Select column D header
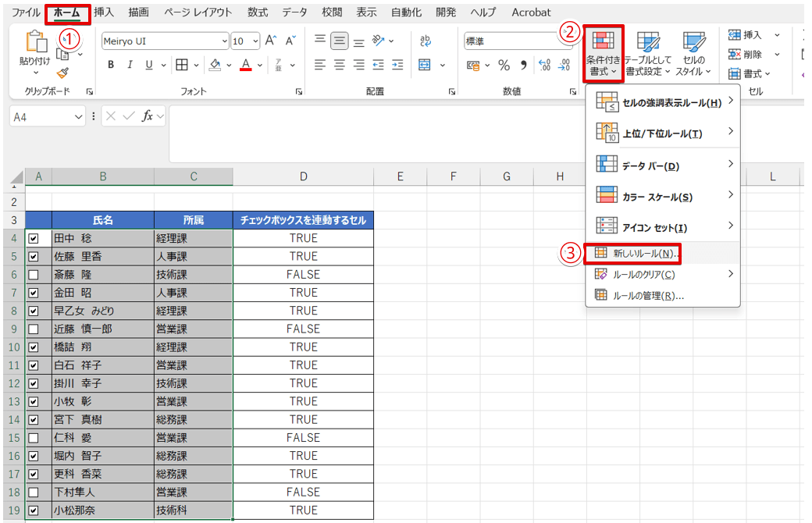This screenshot has height=523, width=812. 303,176
